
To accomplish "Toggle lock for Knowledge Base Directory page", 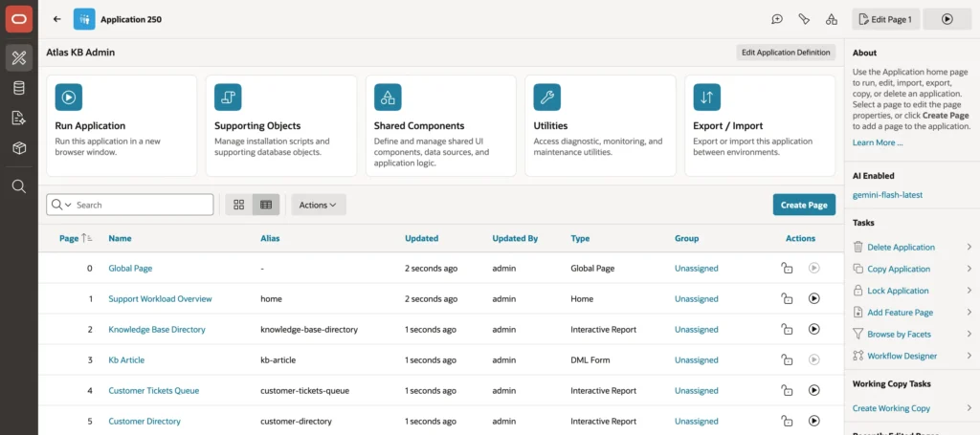I will (787, 329).
